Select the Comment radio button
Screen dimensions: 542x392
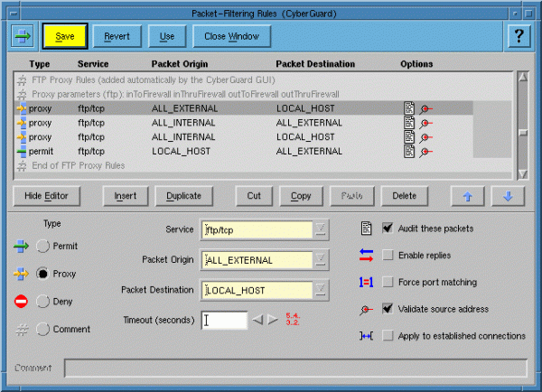click(x=42, y=329)
